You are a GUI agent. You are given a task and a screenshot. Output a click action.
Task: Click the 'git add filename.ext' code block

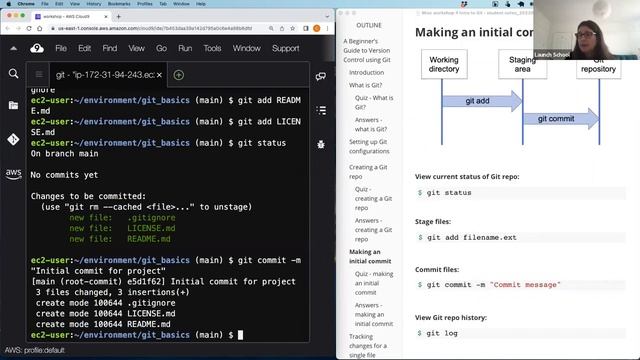pyautogui.click(x=520, y=238)
